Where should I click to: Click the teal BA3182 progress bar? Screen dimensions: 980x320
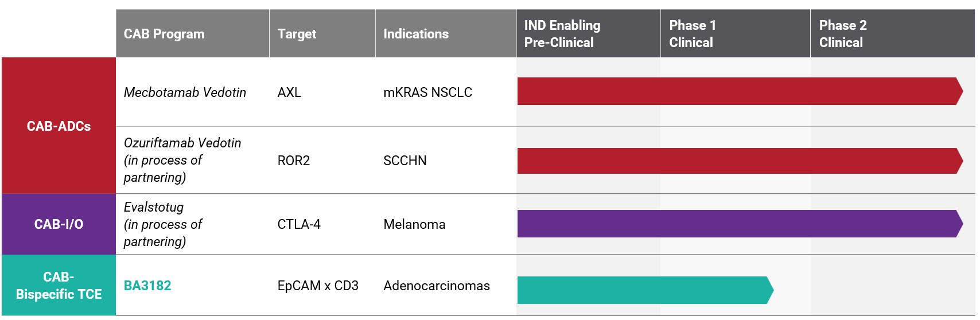point(644,290)
